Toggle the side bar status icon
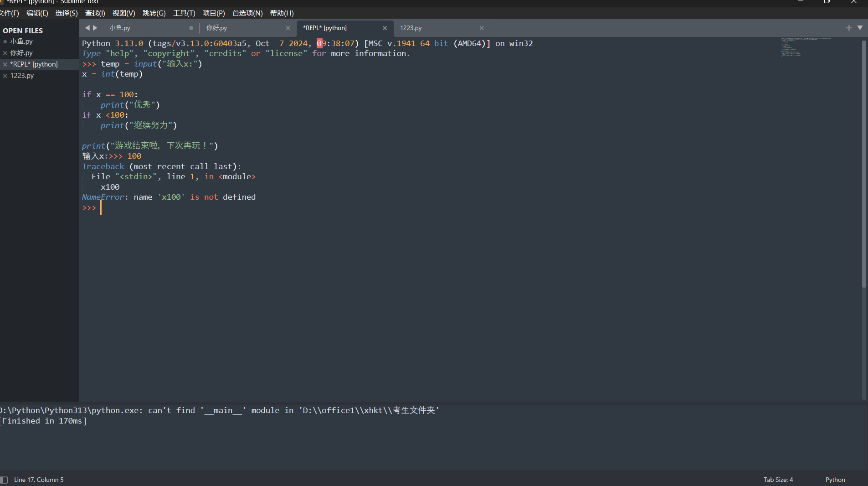 4,480
